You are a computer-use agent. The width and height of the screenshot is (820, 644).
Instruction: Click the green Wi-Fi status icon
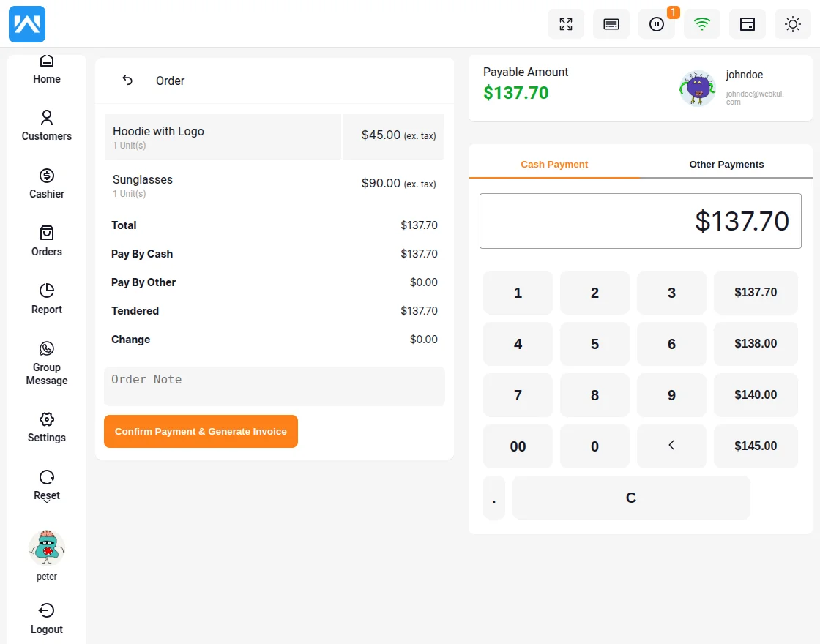pyautogui.click(x=702, y=24)
